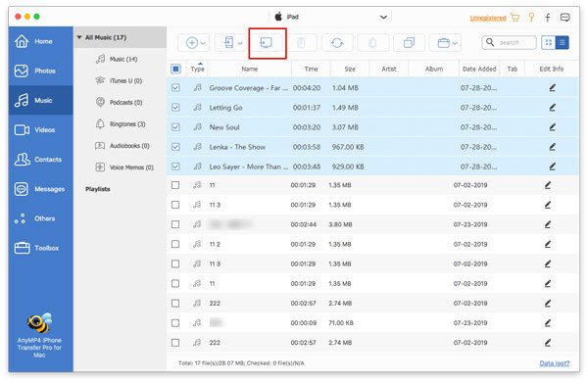This screenshot has width=588, height=382.
Task: Click the Playlists heading
Action: (x=98, y=189)
